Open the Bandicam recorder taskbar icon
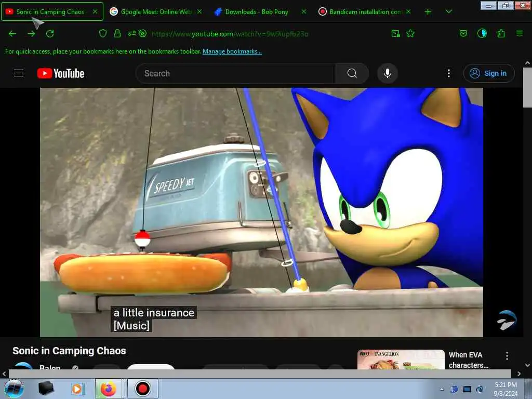The height and width of the screenshot is (399, 532). [142, 389]
